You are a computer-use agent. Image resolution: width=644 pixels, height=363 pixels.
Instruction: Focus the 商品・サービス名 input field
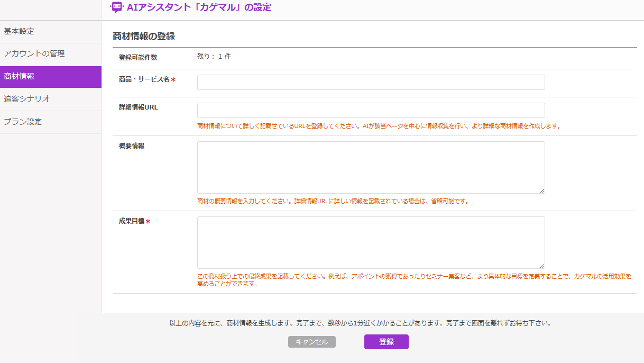tap(371, 83)
